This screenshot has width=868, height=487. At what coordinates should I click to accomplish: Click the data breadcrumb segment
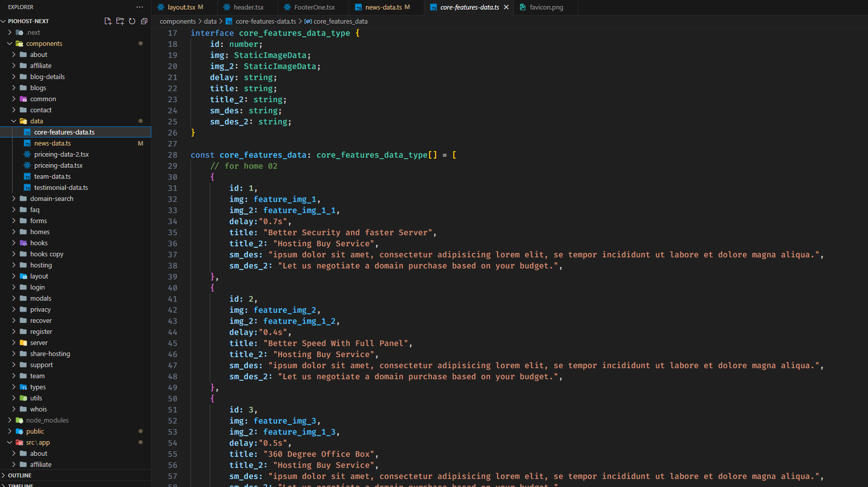[210, 21]
